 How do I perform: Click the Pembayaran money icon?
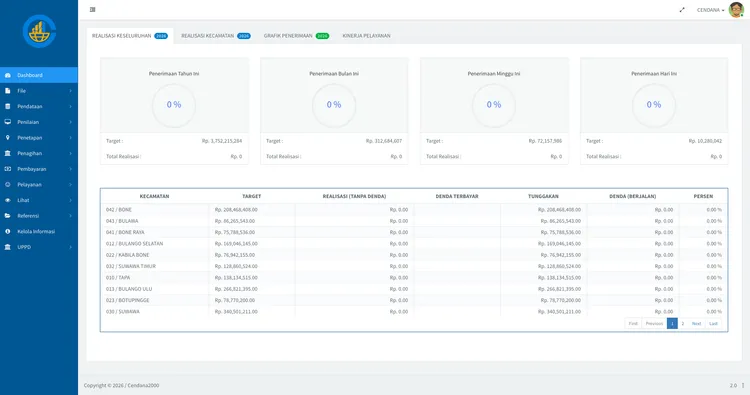click(x=8, y=169)
